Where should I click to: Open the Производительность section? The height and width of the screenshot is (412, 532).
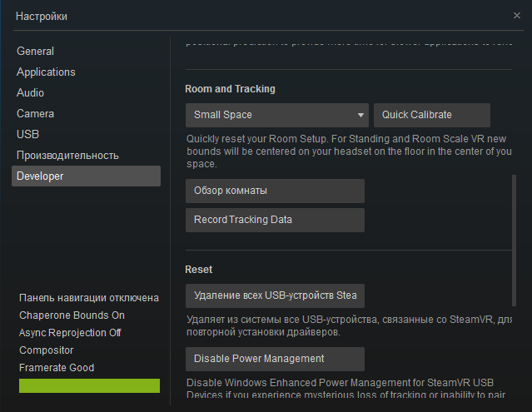67,156
